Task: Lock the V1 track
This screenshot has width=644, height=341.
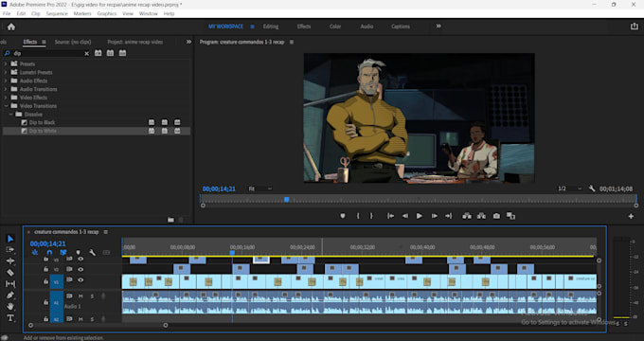Action: coord(45,282)
